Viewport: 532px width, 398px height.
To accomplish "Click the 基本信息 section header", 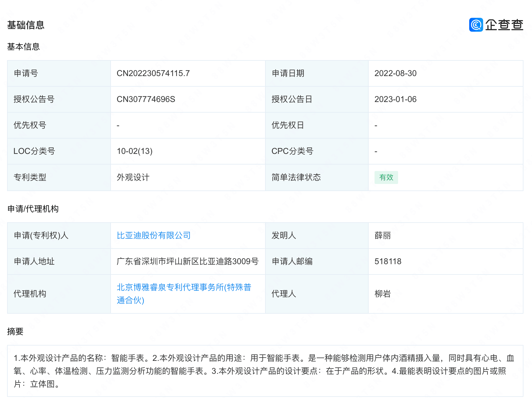I will pyautogui.click(x=24, y=47).
